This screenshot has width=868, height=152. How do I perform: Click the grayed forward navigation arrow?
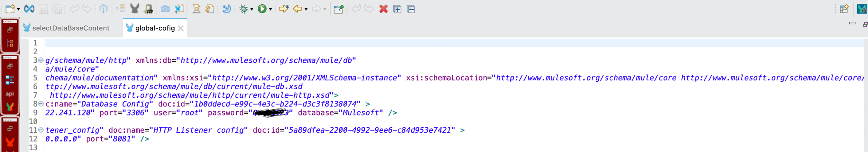[x=316, y=9]
